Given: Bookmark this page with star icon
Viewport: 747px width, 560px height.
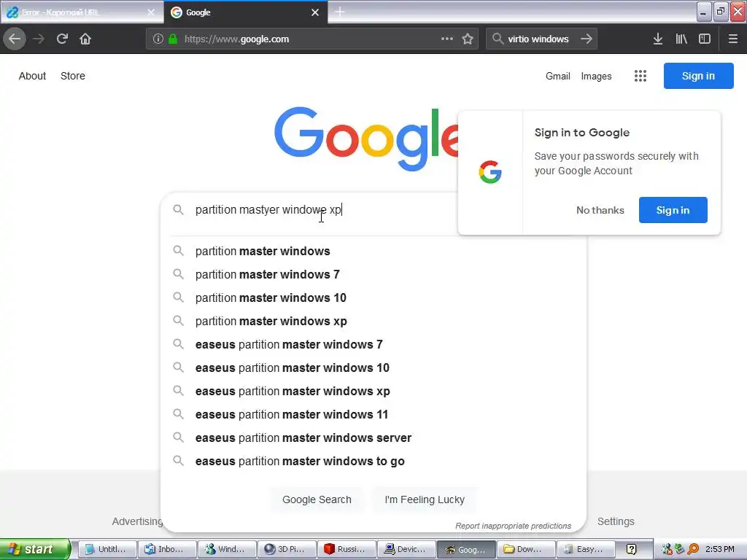Looking at the screenshot, I should tap(468, 39).
